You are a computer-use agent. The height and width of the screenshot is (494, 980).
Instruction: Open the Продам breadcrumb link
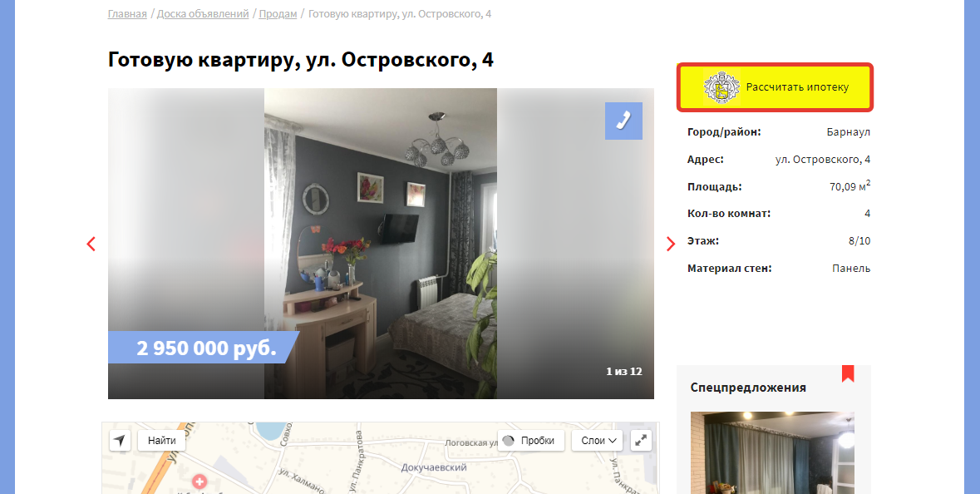tap(278, 14)
